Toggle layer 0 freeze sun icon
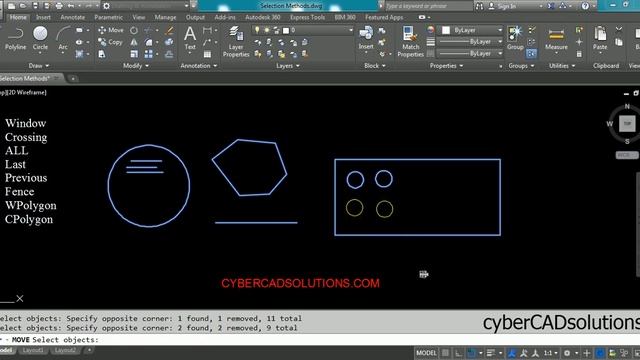Image resolution: width=640 pixels, height=360 pixels. [x=267, y=30]
